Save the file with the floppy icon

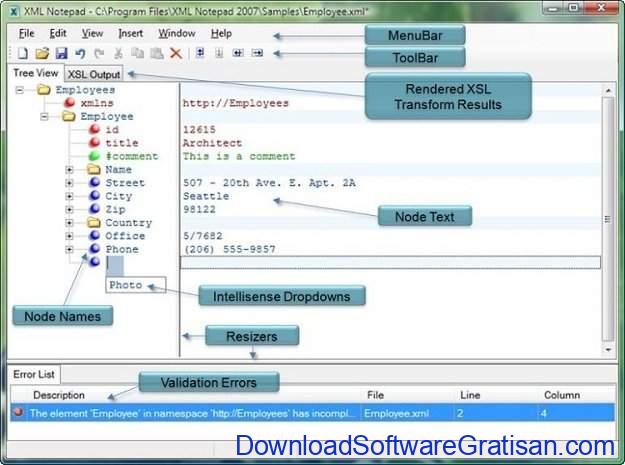pos(61,53)
